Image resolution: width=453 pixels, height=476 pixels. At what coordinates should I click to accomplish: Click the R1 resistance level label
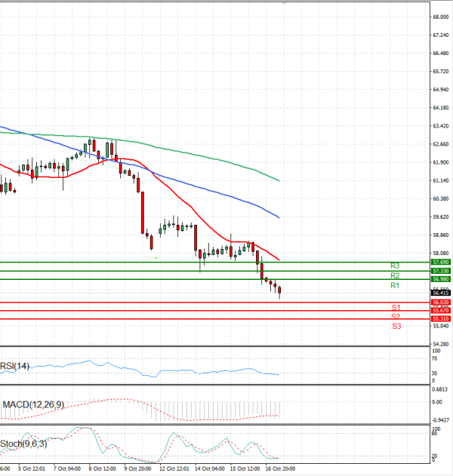pyautogui.click(x=394, y=287)
